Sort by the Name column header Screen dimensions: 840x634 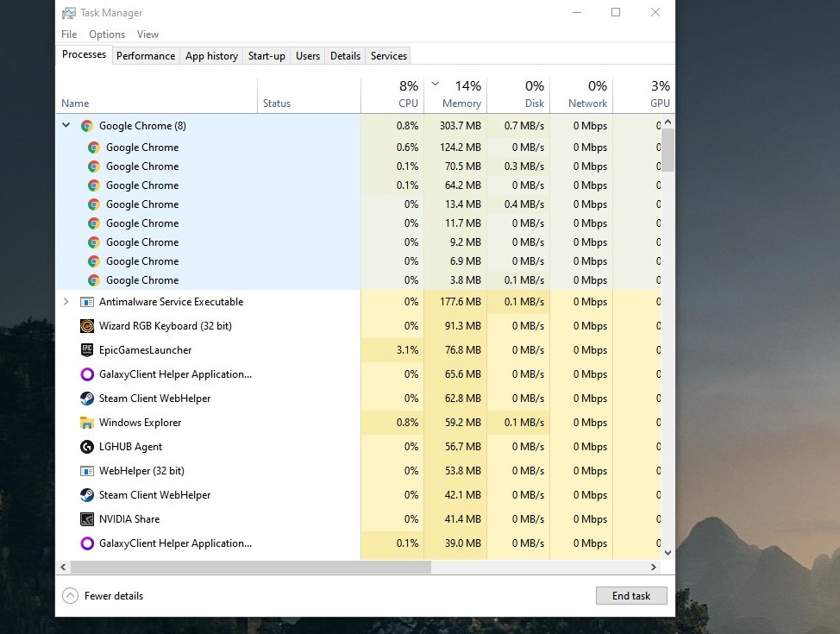[x=156, y=96]
